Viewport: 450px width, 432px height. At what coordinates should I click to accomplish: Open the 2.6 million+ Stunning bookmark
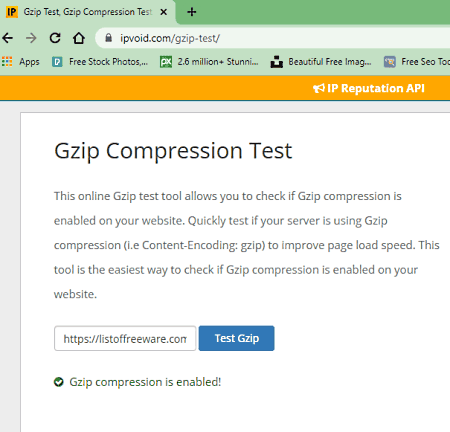click(x=209, y=62)
